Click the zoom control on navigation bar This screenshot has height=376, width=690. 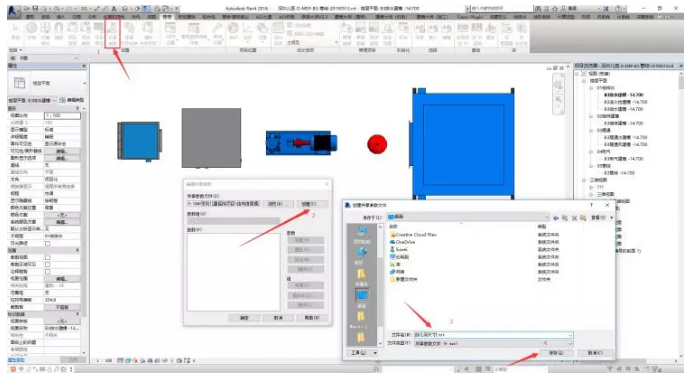(x=558, y=101)
